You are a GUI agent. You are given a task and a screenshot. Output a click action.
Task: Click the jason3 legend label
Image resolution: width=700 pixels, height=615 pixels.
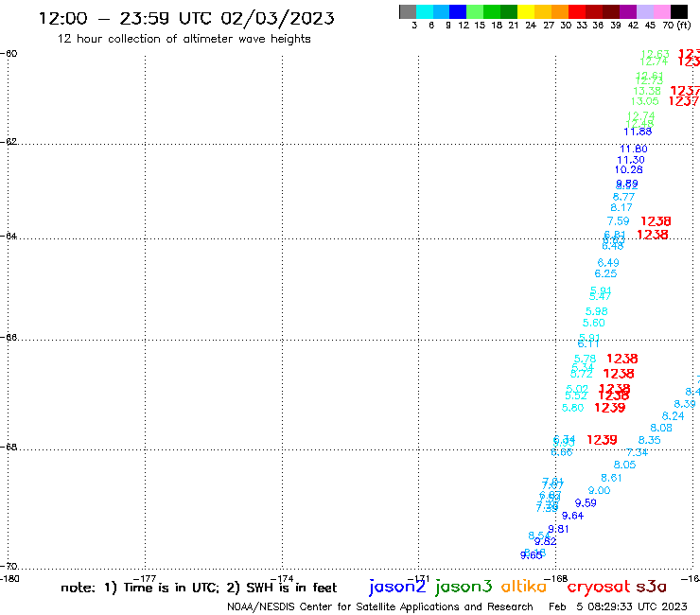click(x=464, y=587)
